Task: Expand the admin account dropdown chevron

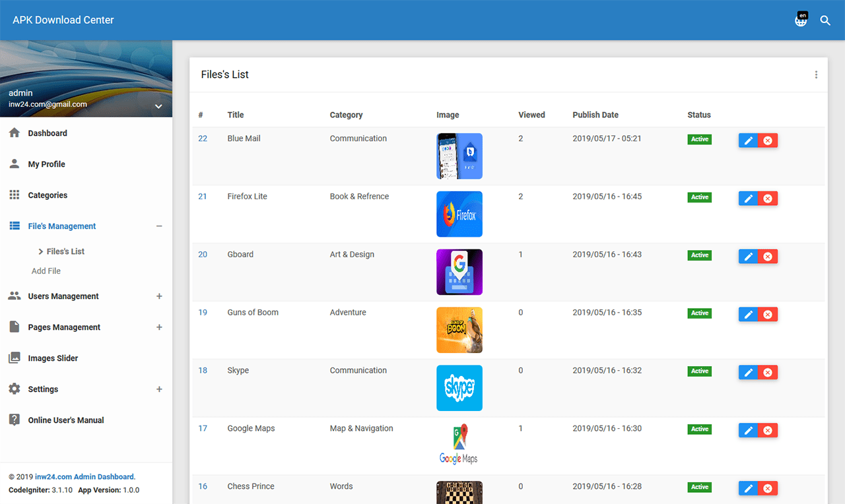Action: click(158, 106)
